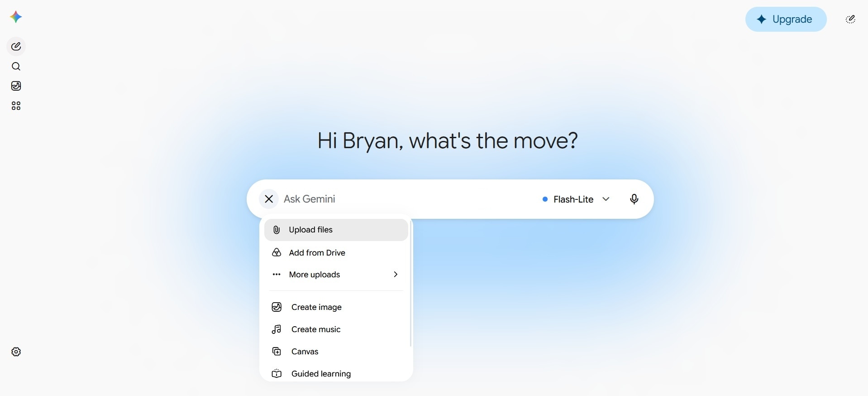Open temporary chat icon at top right
This screenshot has height=396, width=868.
pos(850,19)
